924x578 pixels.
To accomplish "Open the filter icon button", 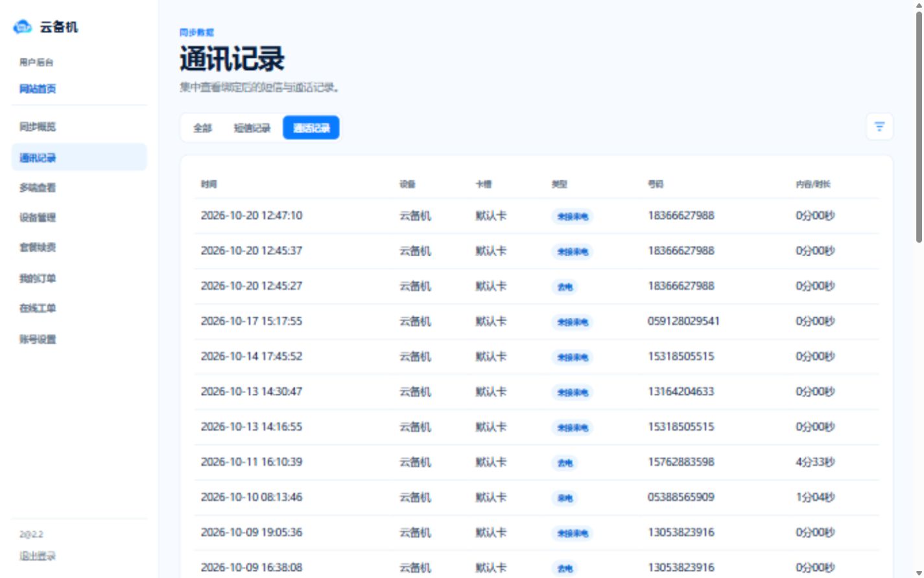I will tap(879, 126).
